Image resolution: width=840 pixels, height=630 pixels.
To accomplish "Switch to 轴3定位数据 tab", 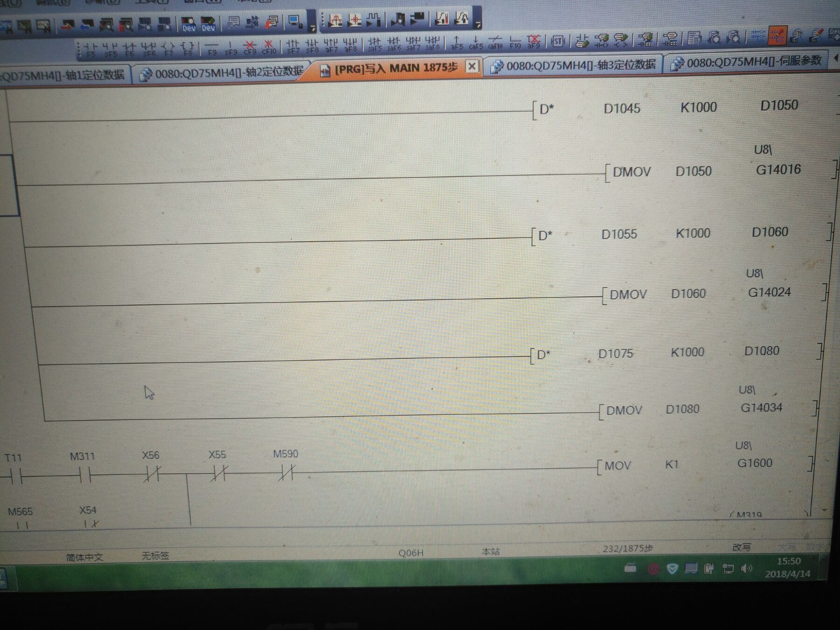I will 574,65.
